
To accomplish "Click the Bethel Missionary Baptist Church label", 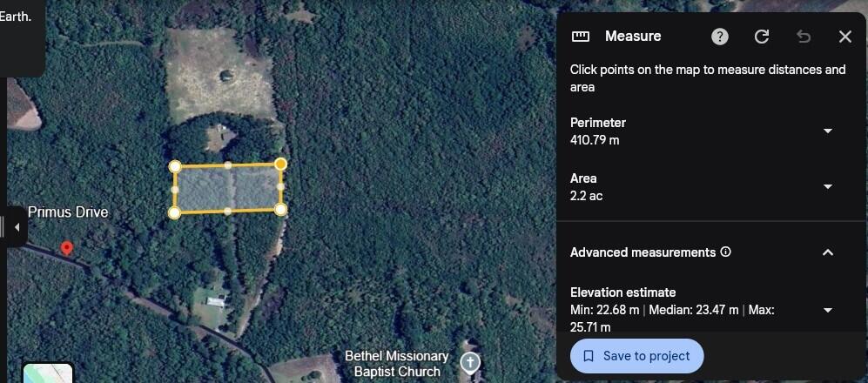I will [397, 364].
